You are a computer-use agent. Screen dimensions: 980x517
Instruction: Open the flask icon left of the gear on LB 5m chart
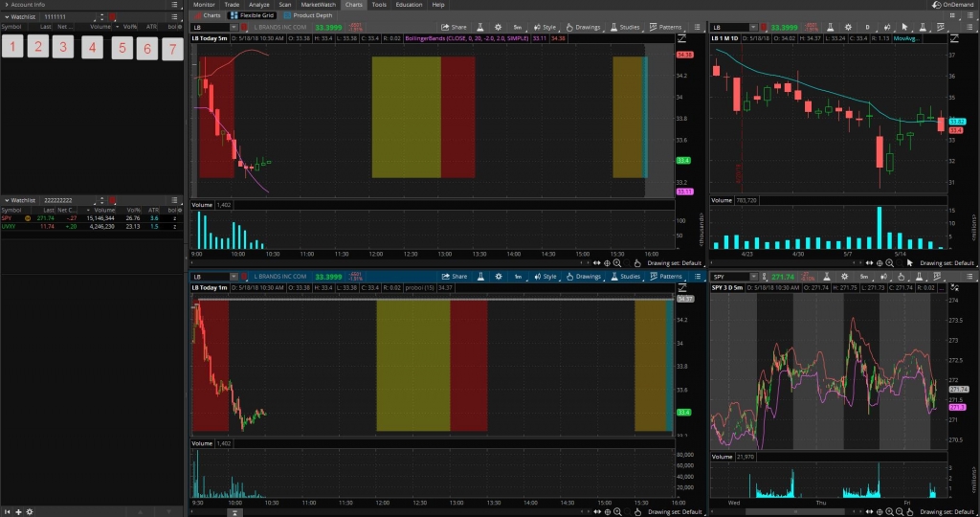[480, 27]
